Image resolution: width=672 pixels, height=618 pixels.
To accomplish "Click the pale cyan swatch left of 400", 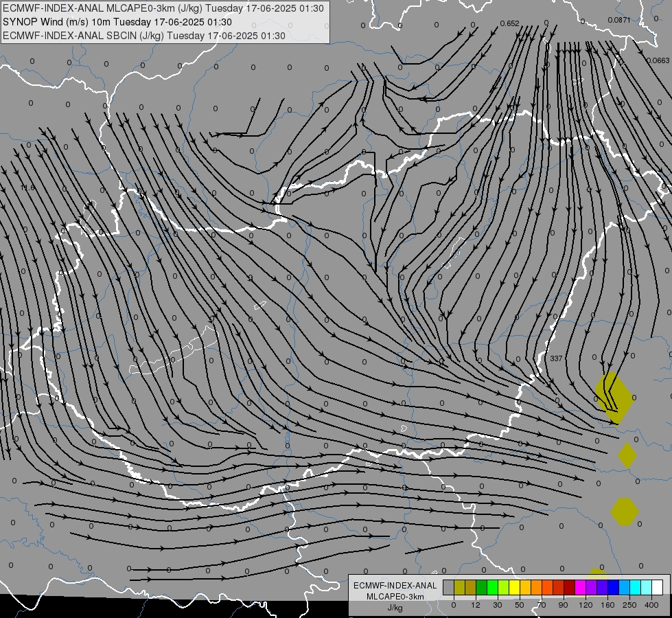I will [647, 587].
